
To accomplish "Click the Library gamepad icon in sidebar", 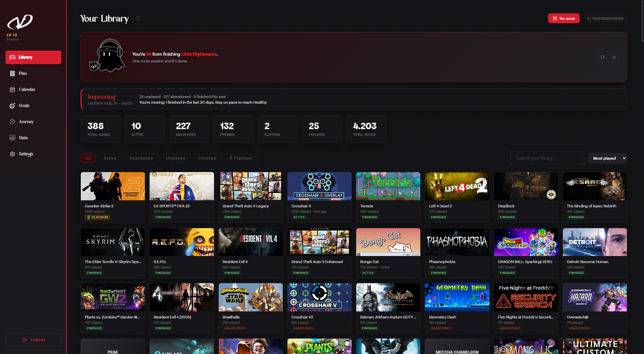I will (12, 57).
